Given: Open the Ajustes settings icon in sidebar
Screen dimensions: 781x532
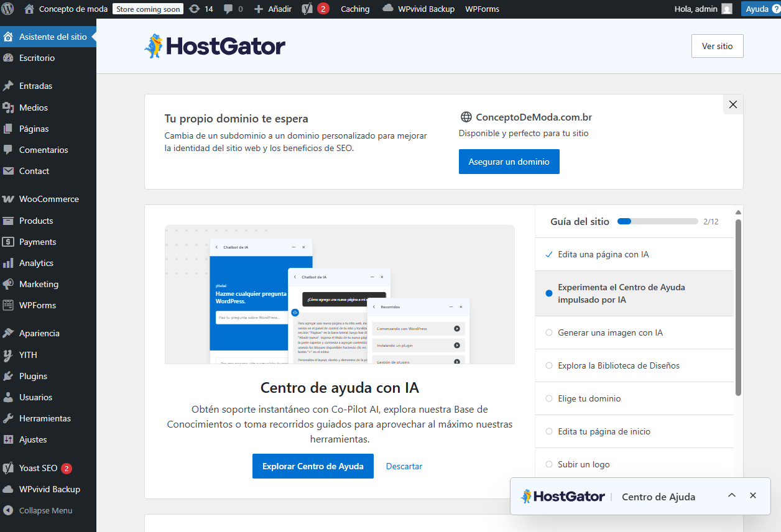Looking at the screenshot, I should pos(8,439).
